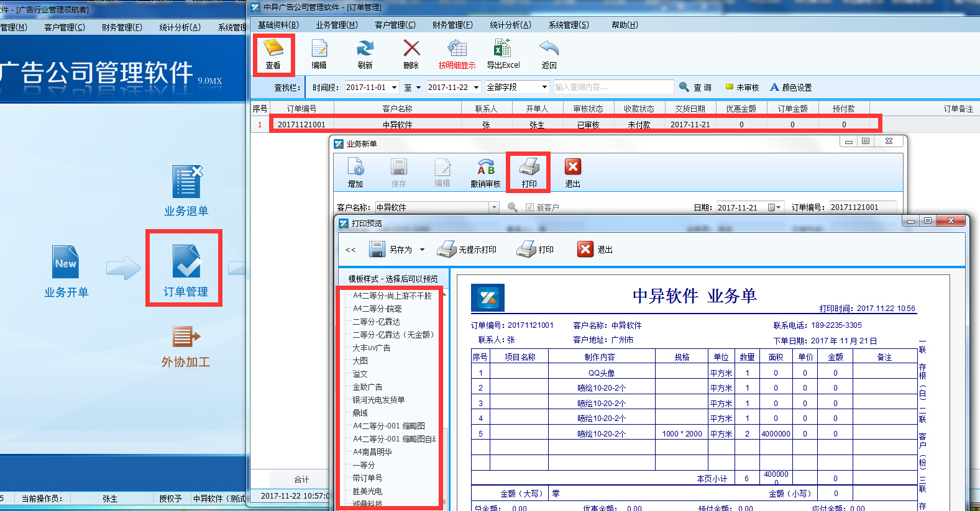Toggle the 新客户 checkbox
Image resolution: width=980 pixels, height=511 pixels.
coord(529,207)
